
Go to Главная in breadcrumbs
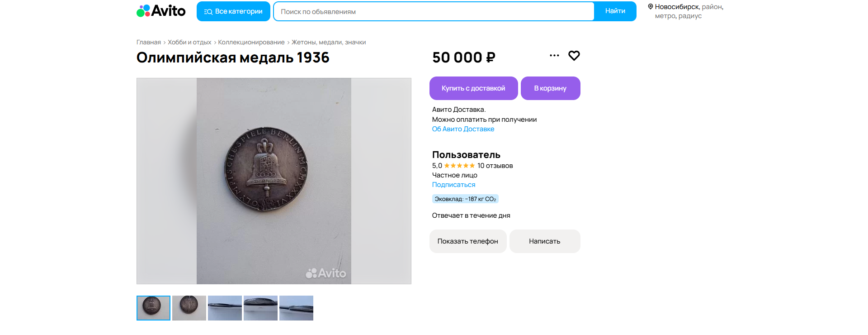(149, 42)
